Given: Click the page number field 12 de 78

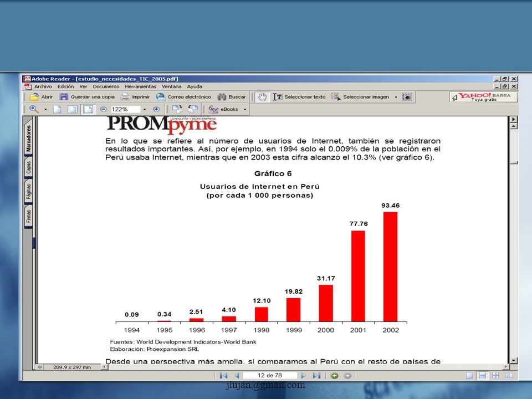Looking at the screenshot, I should 270,376.
